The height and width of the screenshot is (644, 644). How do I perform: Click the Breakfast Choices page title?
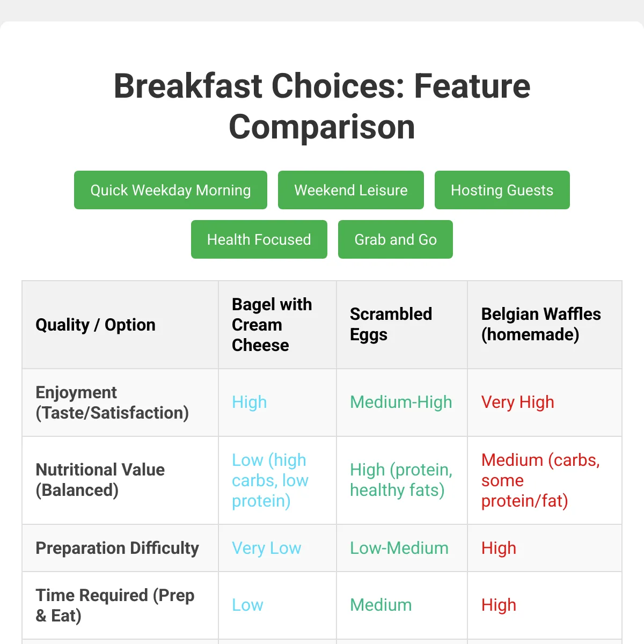[322, 106]
